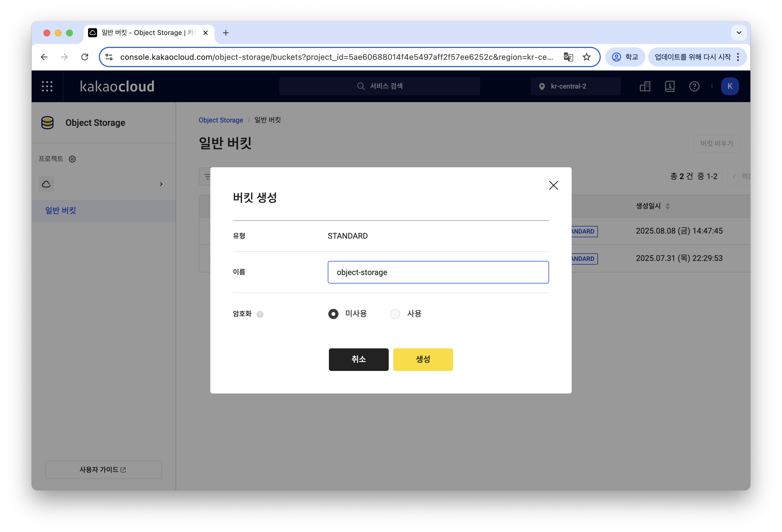Bookmark the page with the star icon
782x532 pixels.
pos(587,57)
